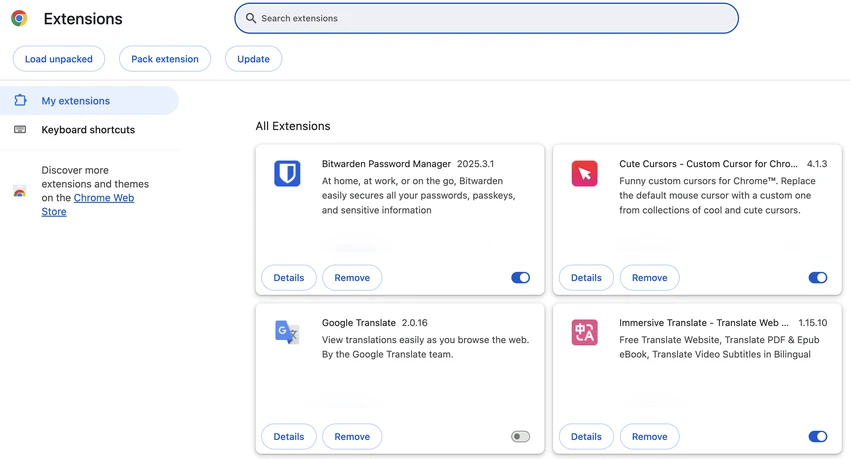Click the Bitwarden shield icon

(x=287, y=173)
